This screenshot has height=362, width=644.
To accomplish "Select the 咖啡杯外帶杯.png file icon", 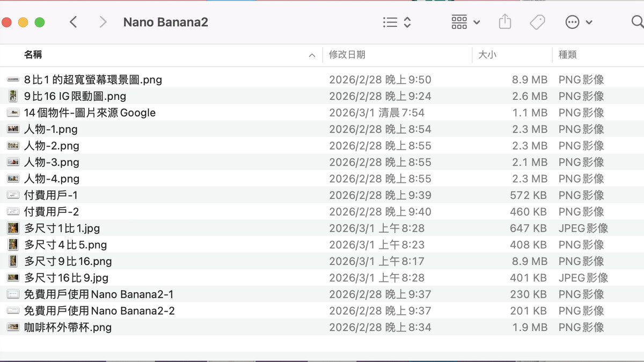I will click(13, 327).
